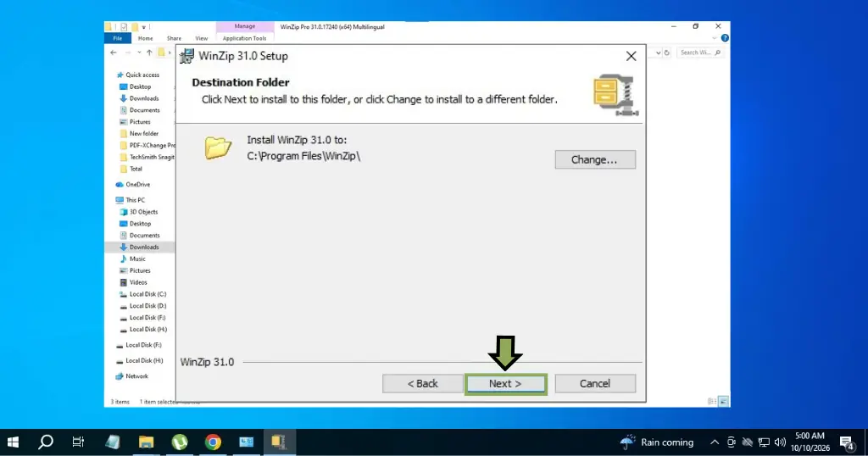Switch to the Home ribbon tab
This screenshot has width=868, height=456.
pyautogui.click(x=146, y=38)
